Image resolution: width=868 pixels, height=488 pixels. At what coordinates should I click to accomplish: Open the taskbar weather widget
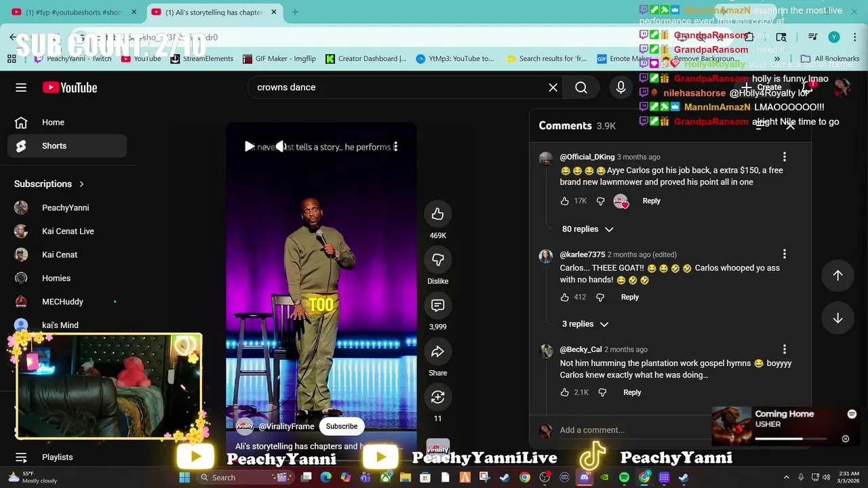[x=32, y=478]
